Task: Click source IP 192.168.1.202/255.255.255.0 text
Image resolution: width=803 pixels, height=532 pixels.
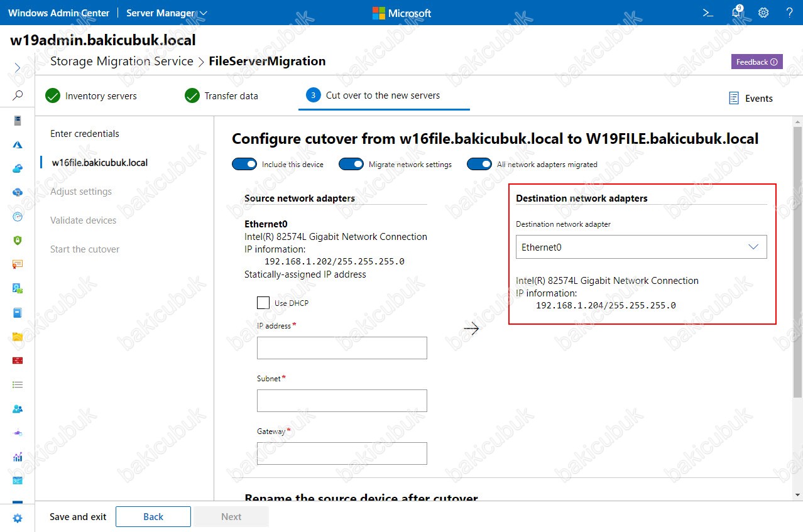Action: (334, 261)
